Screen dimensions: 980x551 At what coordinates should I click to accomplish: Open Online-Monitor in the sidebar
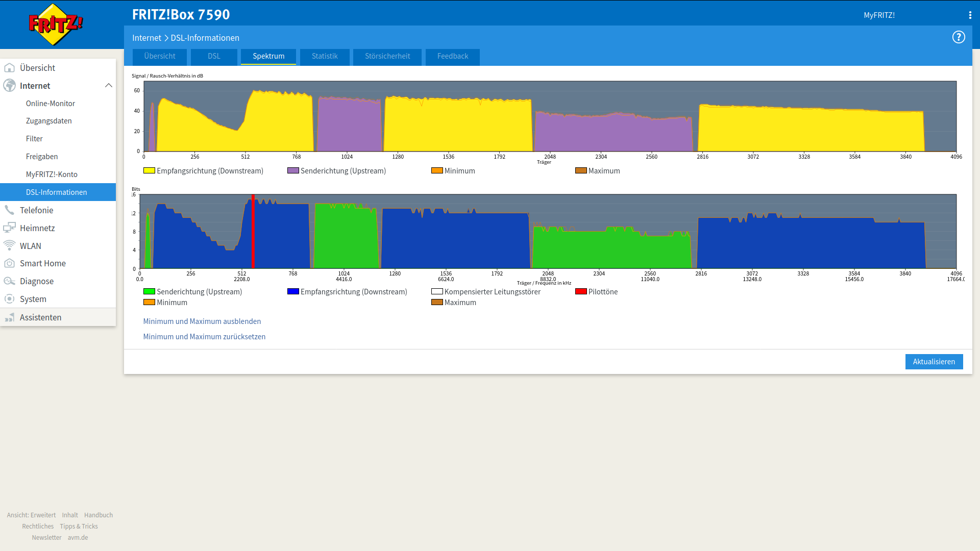click(51, 104)
